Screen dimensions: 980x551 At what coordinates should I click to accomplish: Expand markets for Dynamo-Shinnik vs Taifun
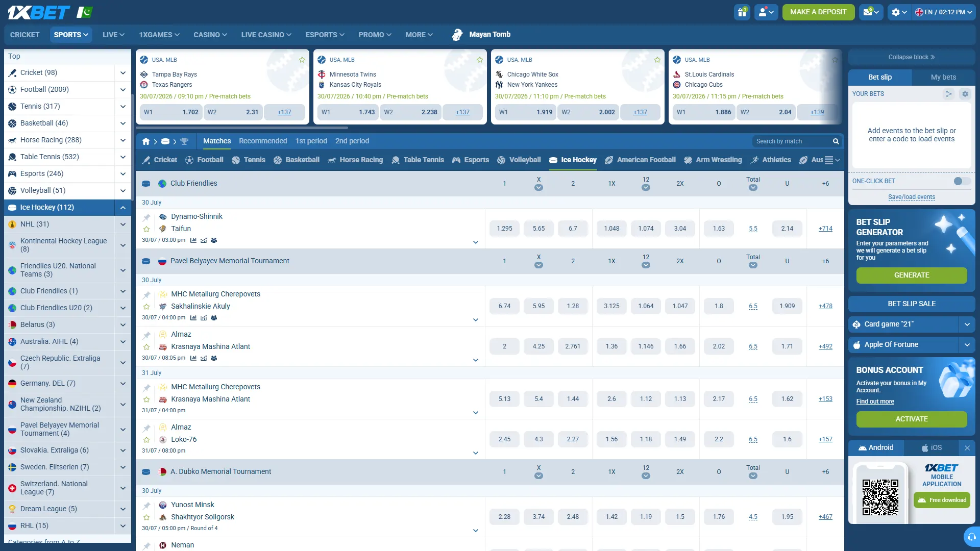pos(476,242)
